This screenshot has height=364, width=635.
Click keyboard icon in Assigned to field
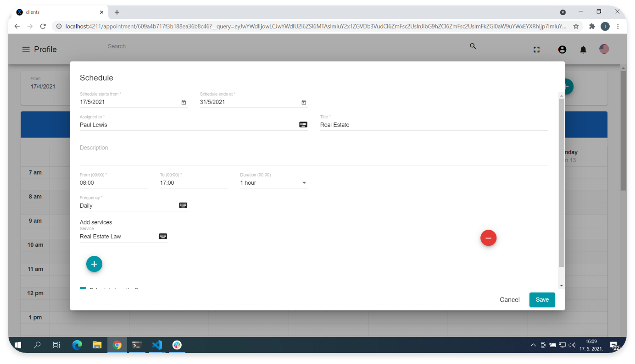click(303, 124)
